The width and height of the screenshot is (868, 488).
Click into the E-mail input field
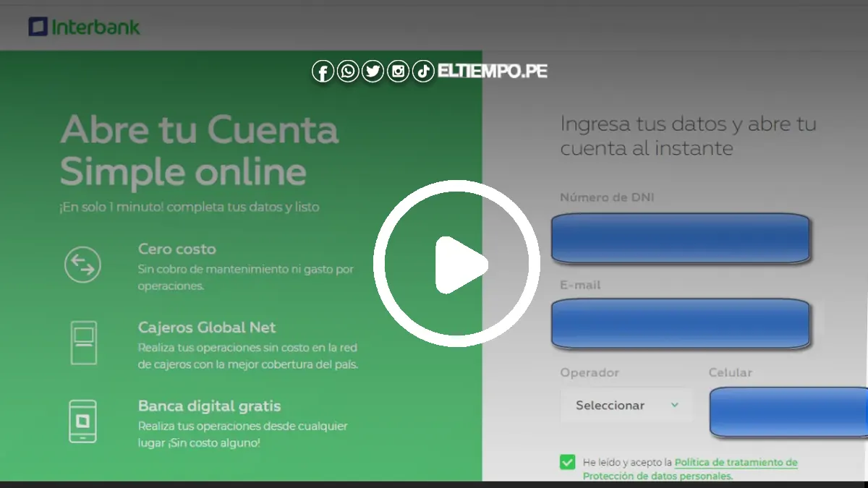coord(680,323)
